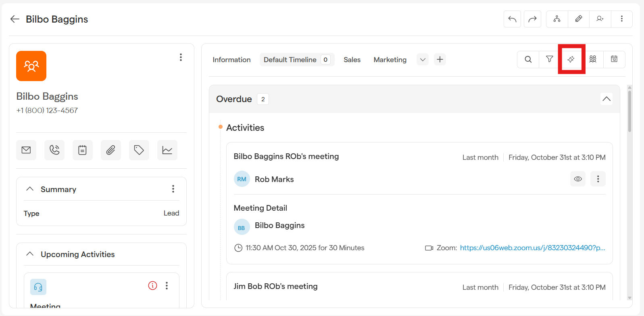Click the attachment paperclip icon
The image size is (644, 316).
[111, 150]
